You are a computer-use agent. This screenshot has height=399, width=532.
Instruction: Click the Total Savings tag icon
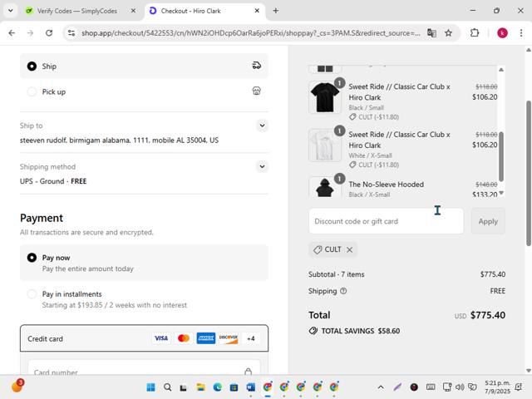(313, 331)
